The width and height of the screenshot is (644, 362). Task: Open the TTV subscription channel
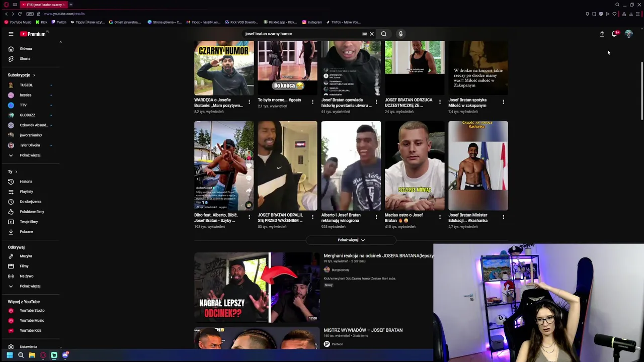pos(30,105)
